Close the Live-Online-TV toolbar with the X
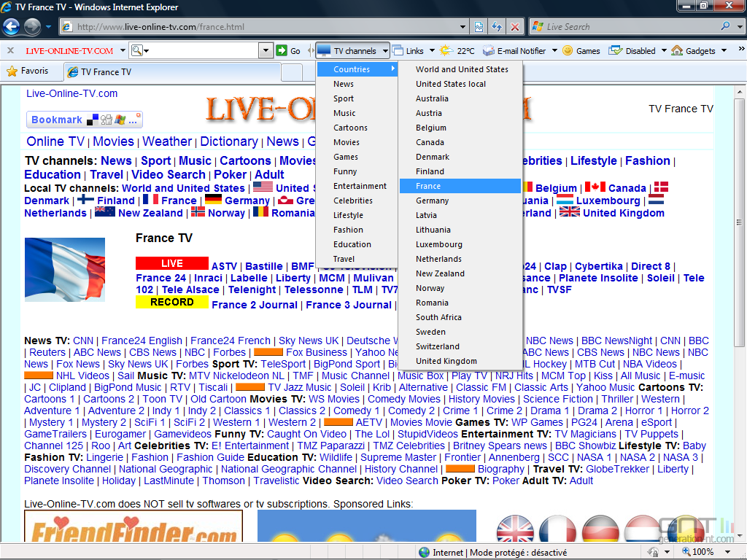The height and width of the screenshot is (560, 747). pyautogui.click(x=10, y=50)
